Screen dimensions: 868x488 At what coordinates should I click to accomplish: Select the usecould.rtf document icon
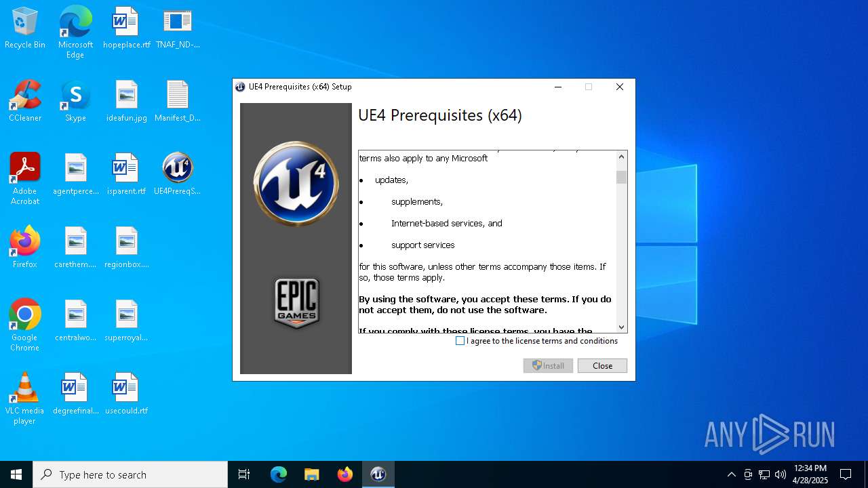tap(126, 394)
